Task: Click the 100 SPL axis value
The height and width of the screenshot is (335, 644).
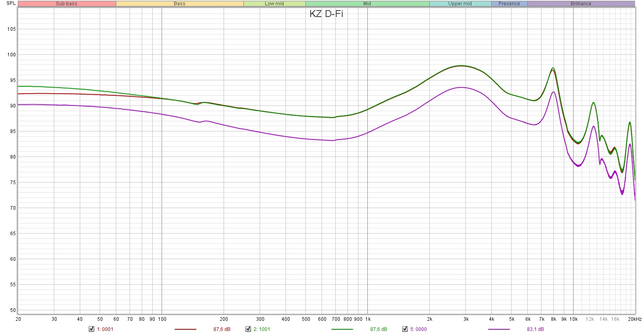Action: click(x=11, y=55)
